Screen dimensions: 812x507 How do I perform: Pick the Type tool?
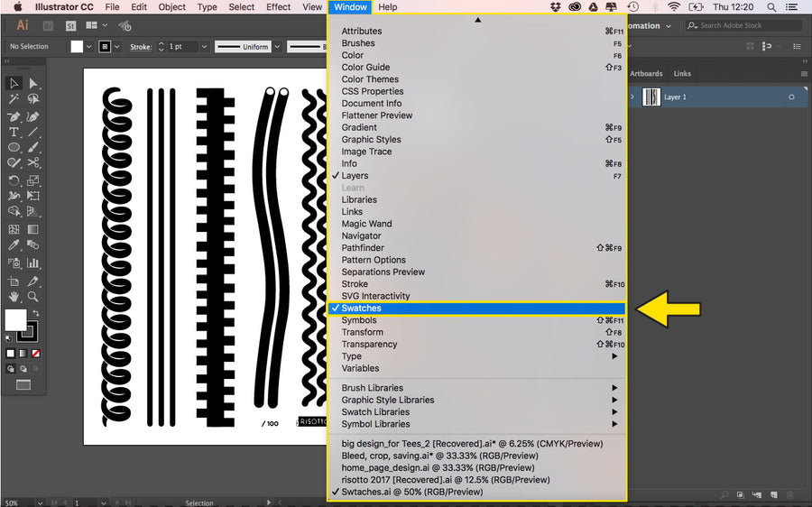pyautogui.click(x=14, y=132)
